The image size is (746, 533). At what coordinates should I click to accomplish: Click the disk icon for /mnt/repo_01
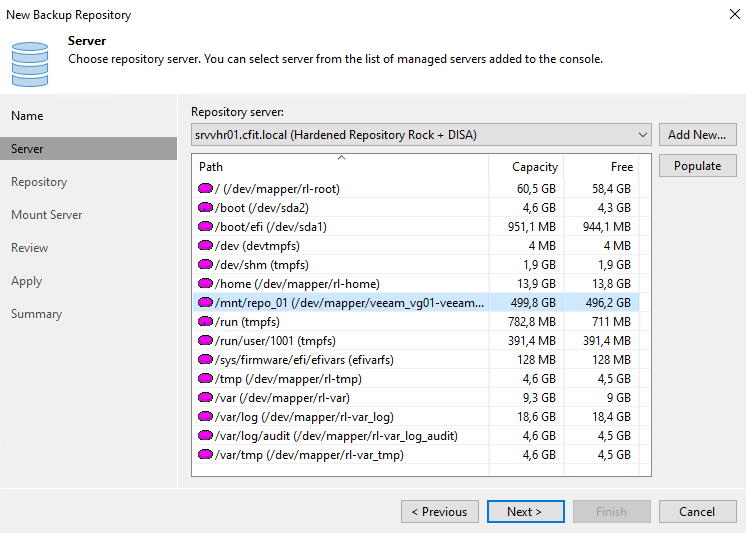pyautogui.click(x=206, y=302)
